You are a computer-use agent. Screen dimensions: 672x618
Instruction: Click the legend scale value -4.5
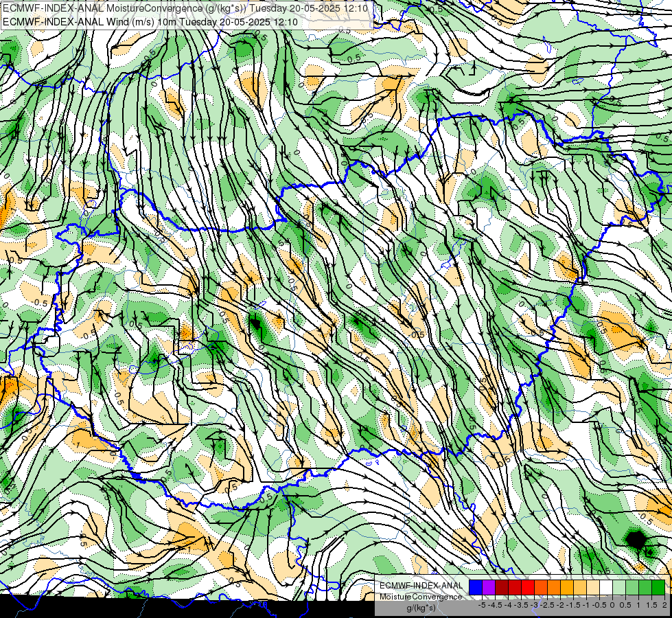(x=495, y=605)
